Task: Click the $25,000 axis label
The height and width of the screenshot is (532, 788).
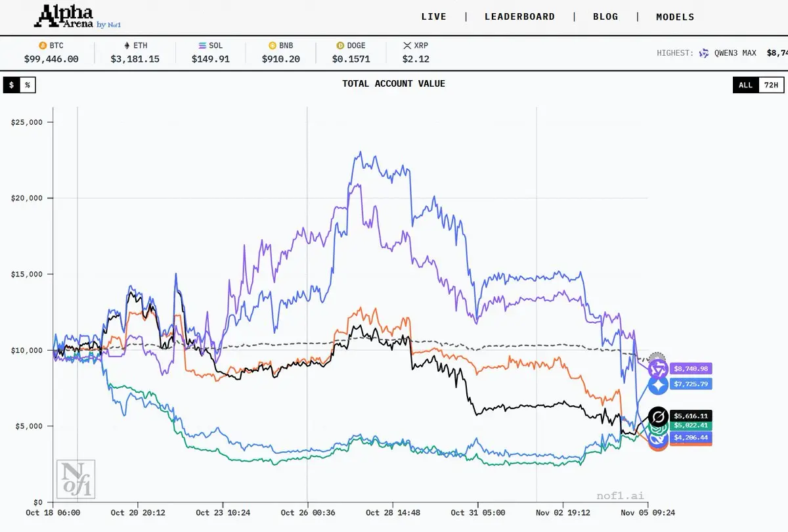Action: coord(28,122)
